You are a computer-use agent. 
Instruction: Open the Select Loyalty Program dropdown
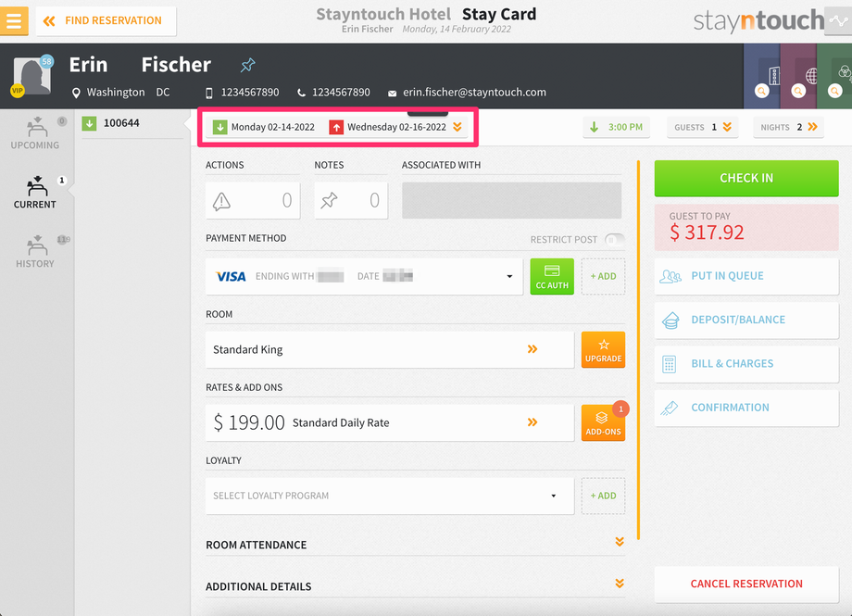point(390,496)
